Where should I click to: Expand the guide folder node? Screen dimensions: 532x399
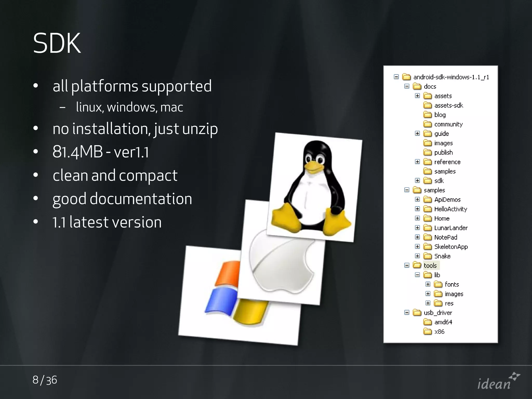point(417,134)
